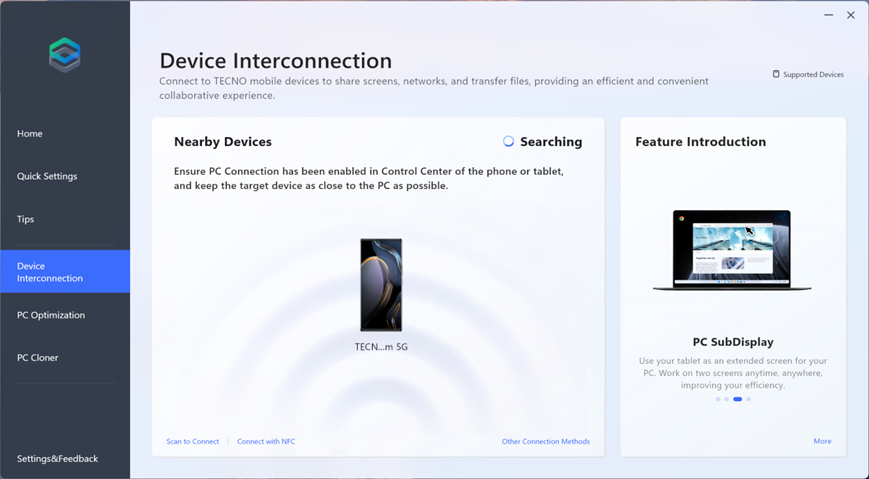Choose Connect with NFC
The height and width of the screenshot is (479, 869).
click(x=266, y=441)
